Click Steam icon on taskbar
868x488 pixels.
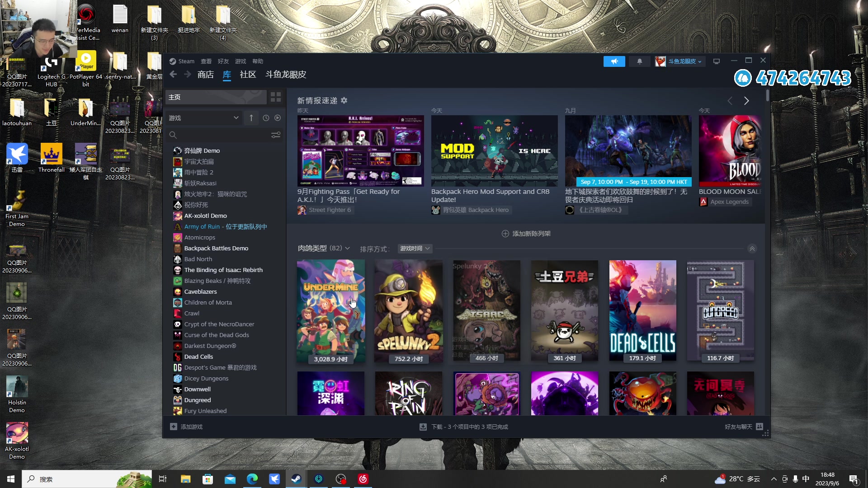point(296,479)
